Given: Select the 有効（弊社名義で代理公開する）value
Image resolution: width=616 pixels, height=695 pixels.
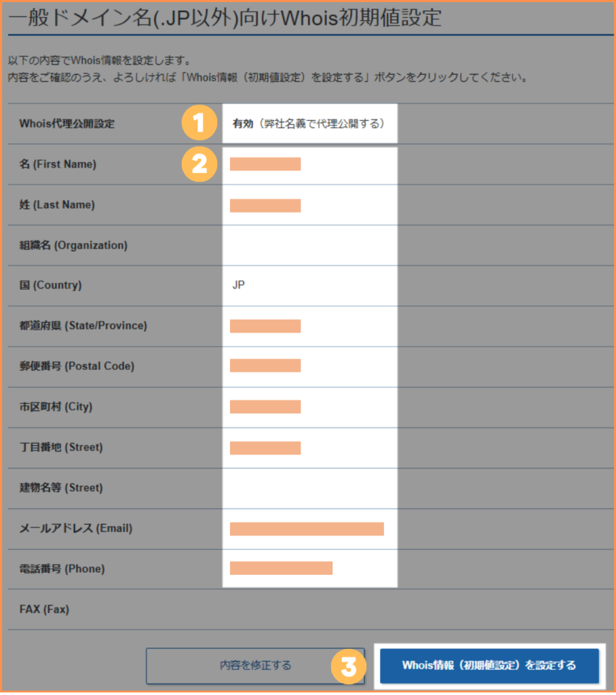Looking at the screenshot, I should [309, 124].
